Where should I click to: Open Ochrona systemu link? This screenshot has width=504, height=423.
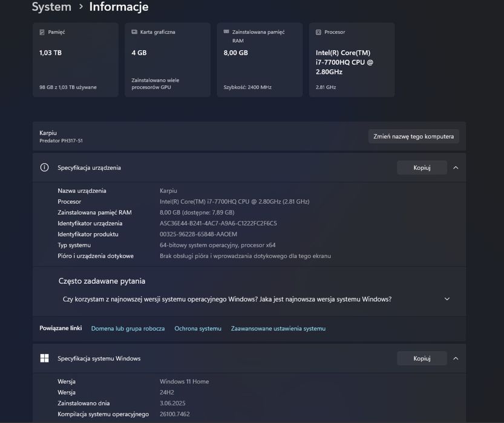coord(198,329)
